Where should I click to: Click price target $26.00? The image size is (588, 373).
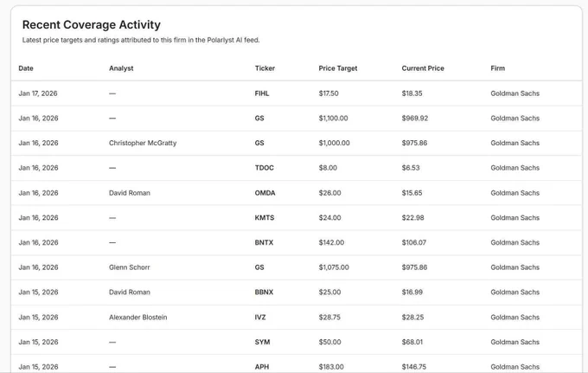coord(330,193)
